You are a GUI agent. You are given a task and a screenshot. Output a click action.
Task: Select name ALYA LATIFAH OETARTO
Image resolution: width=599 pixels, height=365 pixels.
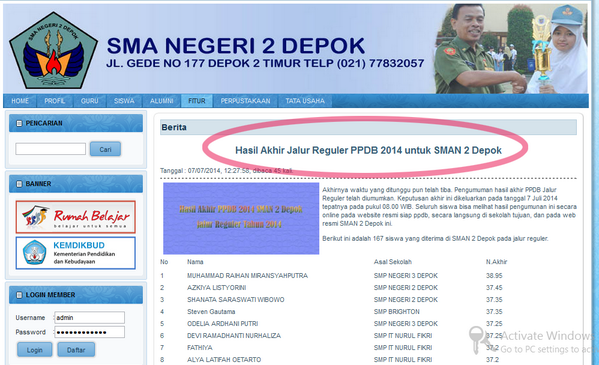tap(224, 360)
